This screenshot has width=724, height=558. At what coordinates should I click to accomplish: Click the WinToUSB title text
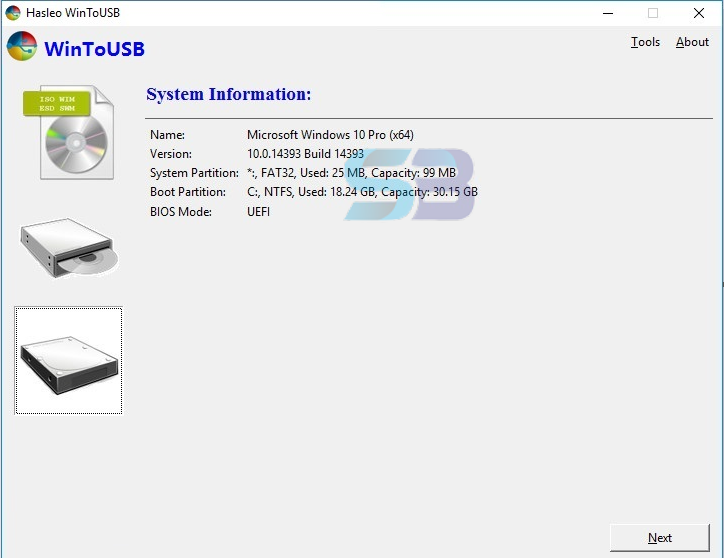94,49
